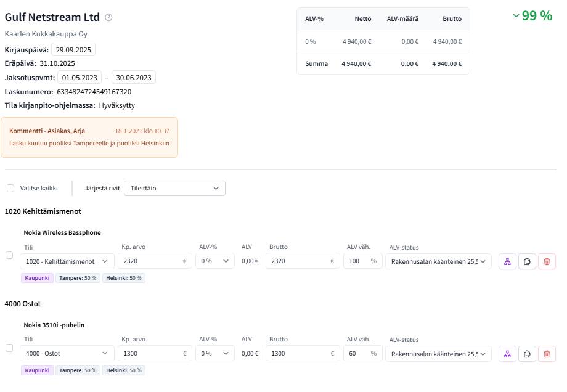
Task: Tick the Valitse kaikki checkbox
Action: 10,189
